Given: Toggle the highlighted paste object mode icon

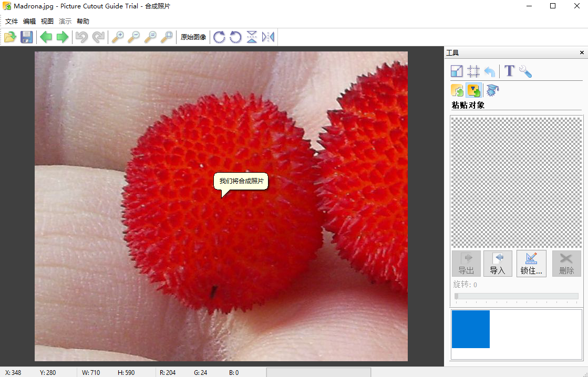Looking at the screenshot, I should click(474, 90).
